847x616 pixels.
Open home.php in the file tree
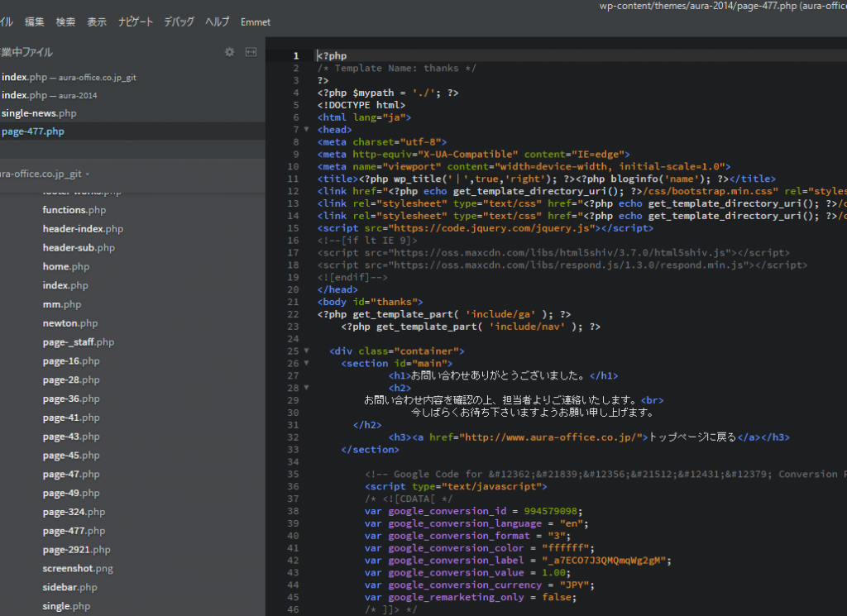tap(66, 267)
